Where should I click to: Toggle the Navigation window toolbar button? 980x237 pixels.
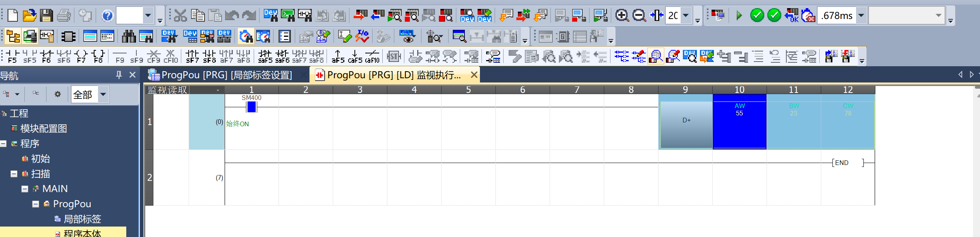click(13, 36)
